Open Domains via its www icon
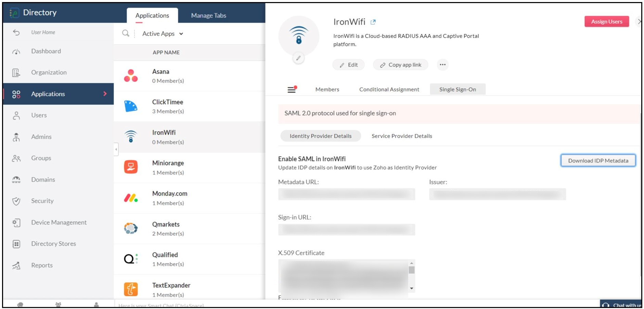The height and width of the screenshot is (309, 644). pyautogui.click(x=16, y=180)
